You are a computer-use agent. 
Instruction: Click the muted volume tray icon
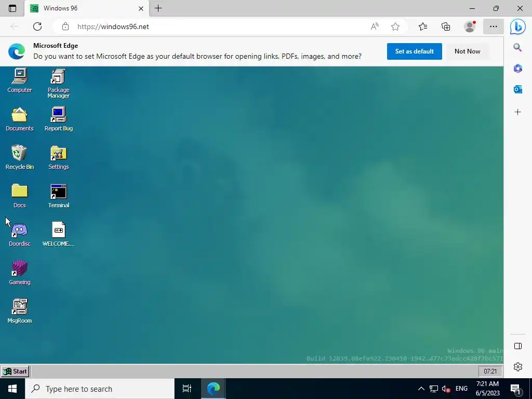[446, 389]
